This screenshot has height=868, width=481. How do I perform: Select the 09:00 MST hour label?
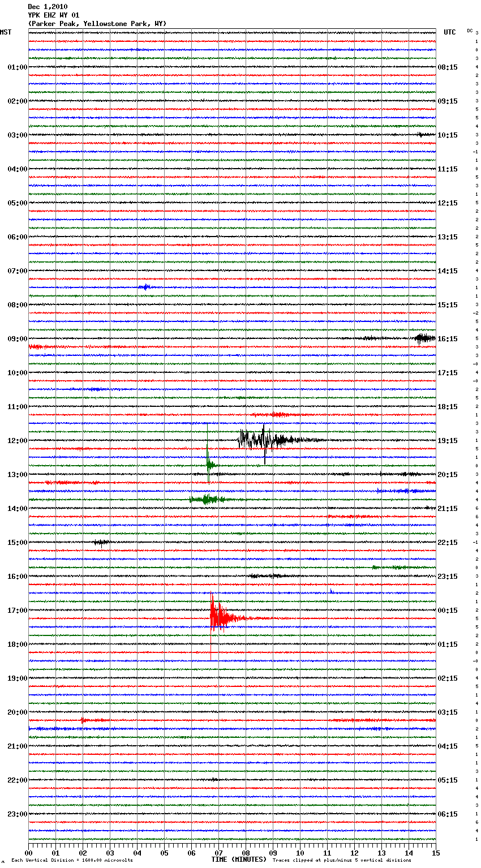coord(17,339)
